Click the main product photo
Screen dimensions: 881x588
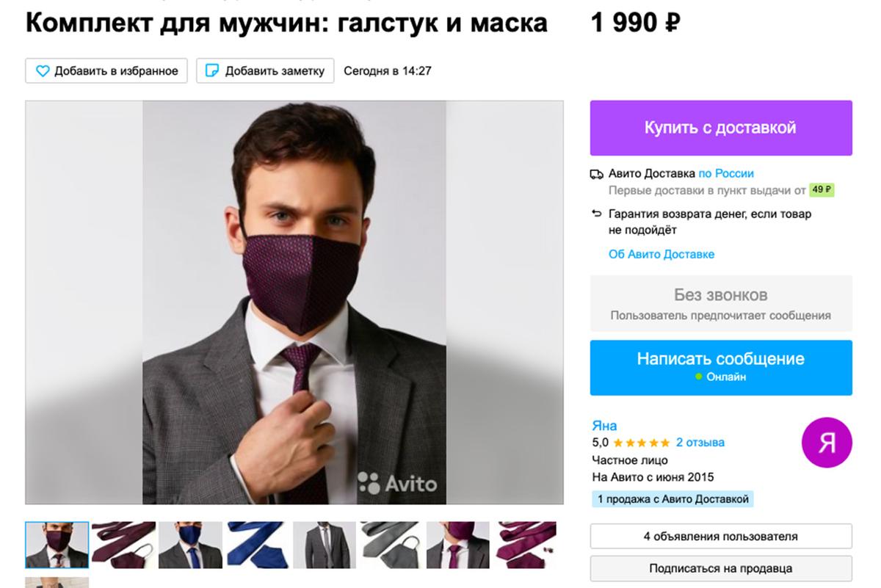pos(294,302)
